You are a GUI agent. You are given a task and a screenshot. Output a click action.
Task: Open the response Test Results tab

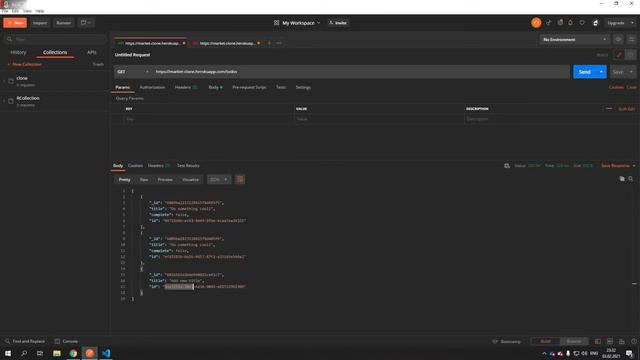coord(188,166)
